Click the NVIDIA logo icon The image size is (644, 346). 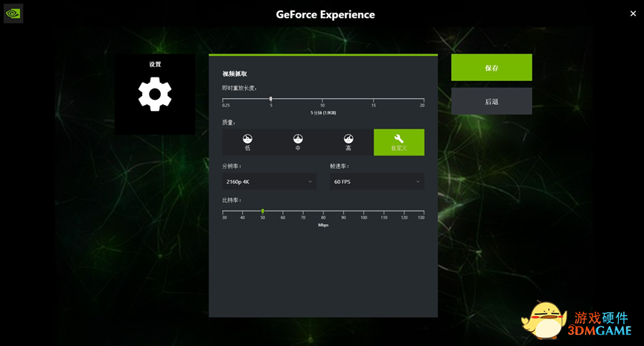point(13,13)
